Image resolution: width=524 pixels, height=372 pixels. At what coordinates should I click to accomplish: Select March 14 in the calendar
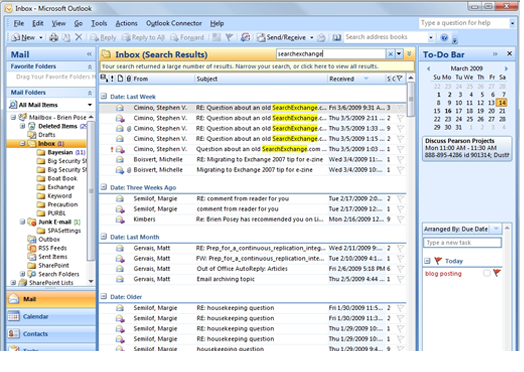(502, 103)
